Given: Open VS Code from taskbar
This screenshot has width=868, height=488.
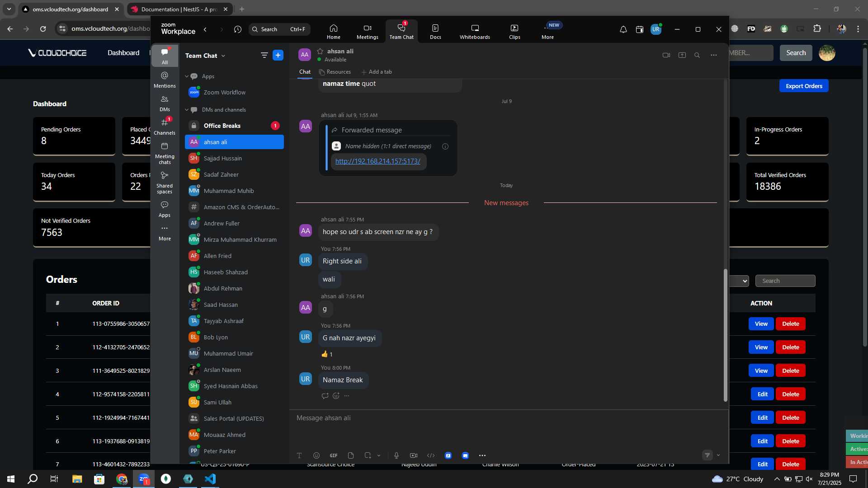Looking at the screenshot, I should 210,479.
